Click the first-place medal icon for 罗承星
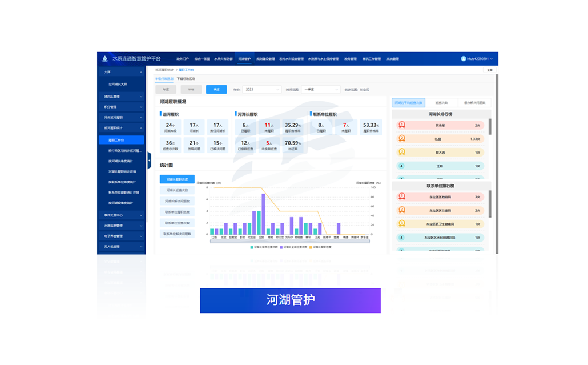This screenshot has width=588, height=365. [x=402, y=125]
